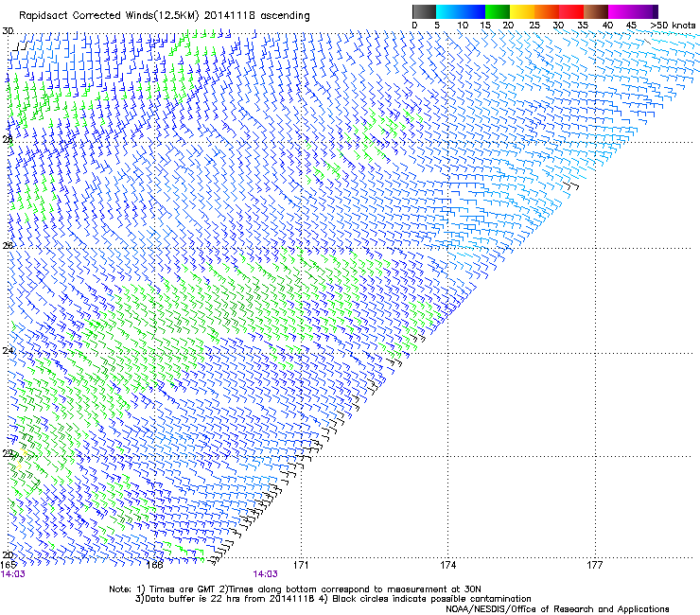This screenshot has width=700, height=615.
Task: Click the latitude '24' axis label
Action: (x=8, y=351)
